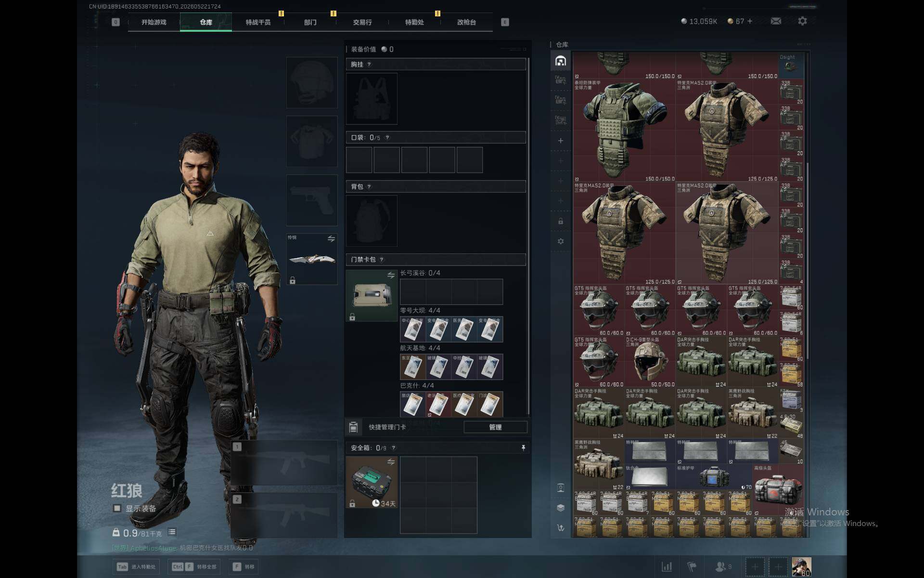Go to the 开始游戏 tab
Screen dimensions: 924x578
coord(154,22)
